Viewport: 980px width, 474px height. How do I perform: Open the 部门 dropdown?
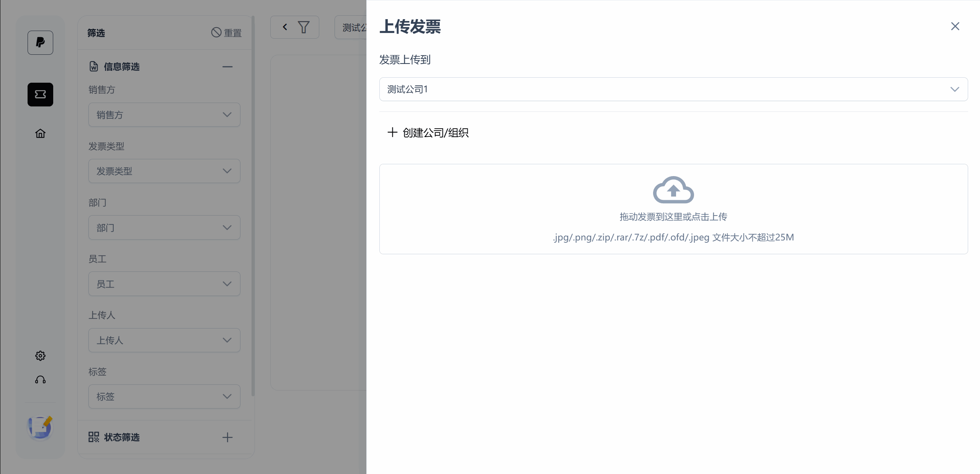coord(164,227)
